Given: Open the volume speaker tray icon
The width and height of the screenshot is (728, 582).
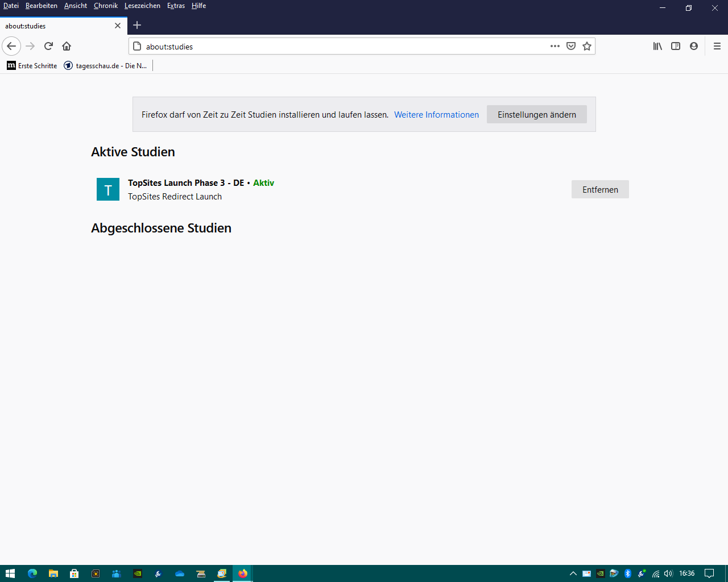Looking at the screenshot, I should 668,573.
